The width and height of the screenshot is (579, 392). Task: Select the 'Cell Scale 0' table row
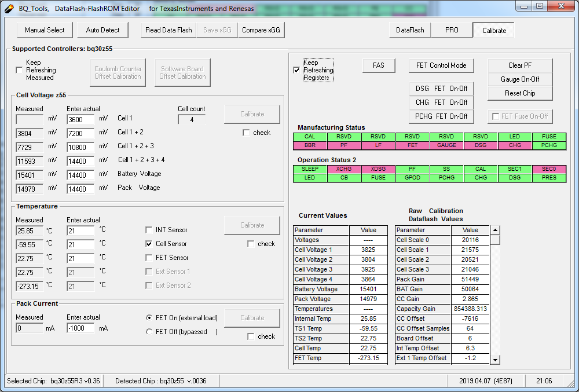point(442,240)
